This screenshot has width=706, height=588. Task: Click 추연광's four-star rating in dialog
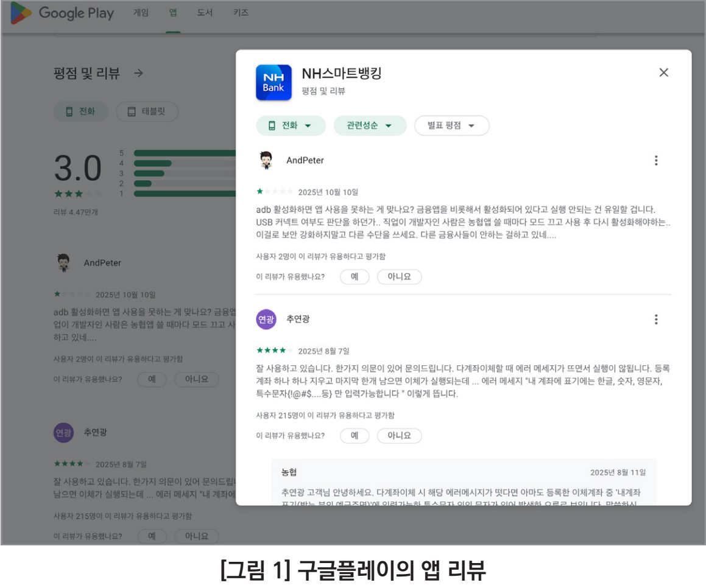tap(274, 351)
